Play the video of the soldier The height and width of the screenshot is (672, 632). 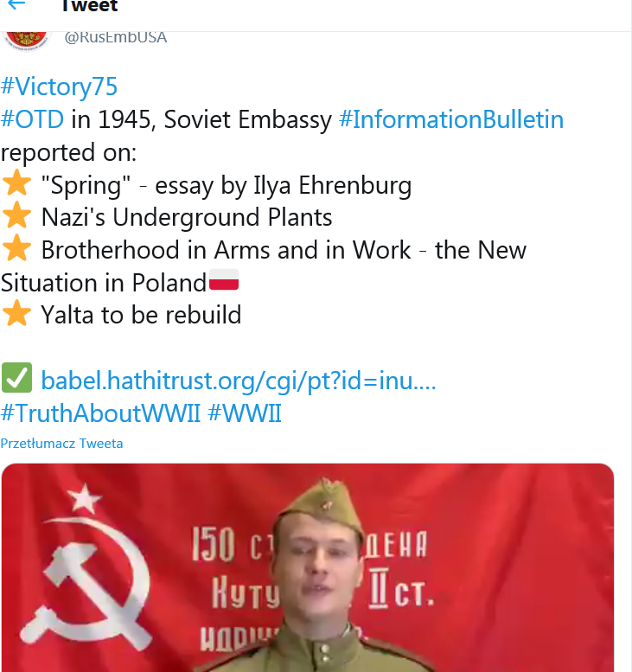tap(308, 567)
